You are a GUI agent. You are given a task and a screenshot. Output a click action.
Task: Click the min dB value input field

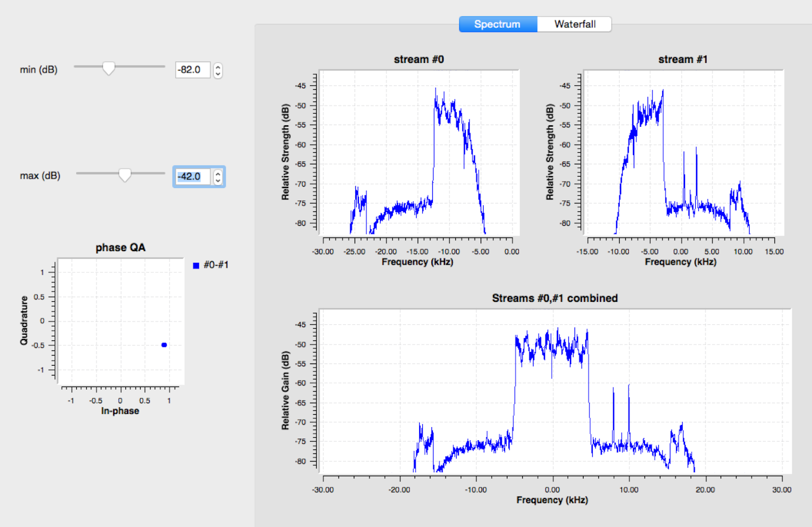pos(193,70)
